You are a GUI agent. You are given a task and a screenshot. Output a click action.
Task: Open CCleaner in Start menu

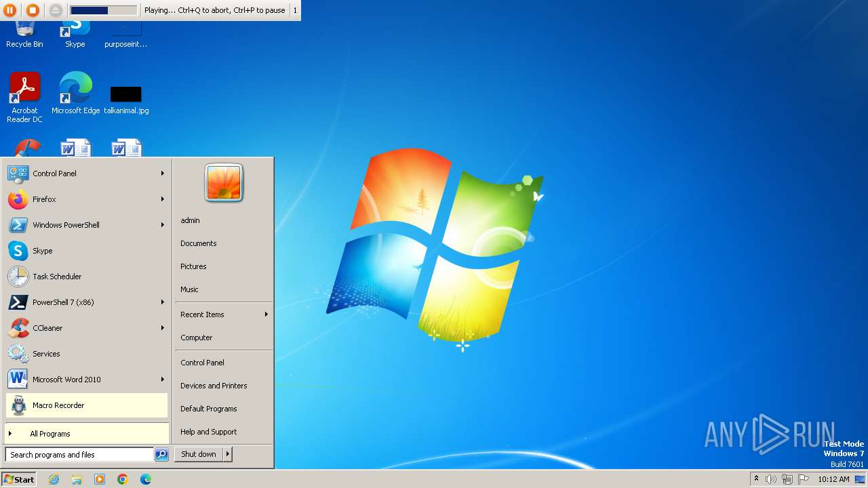(86, 328)
